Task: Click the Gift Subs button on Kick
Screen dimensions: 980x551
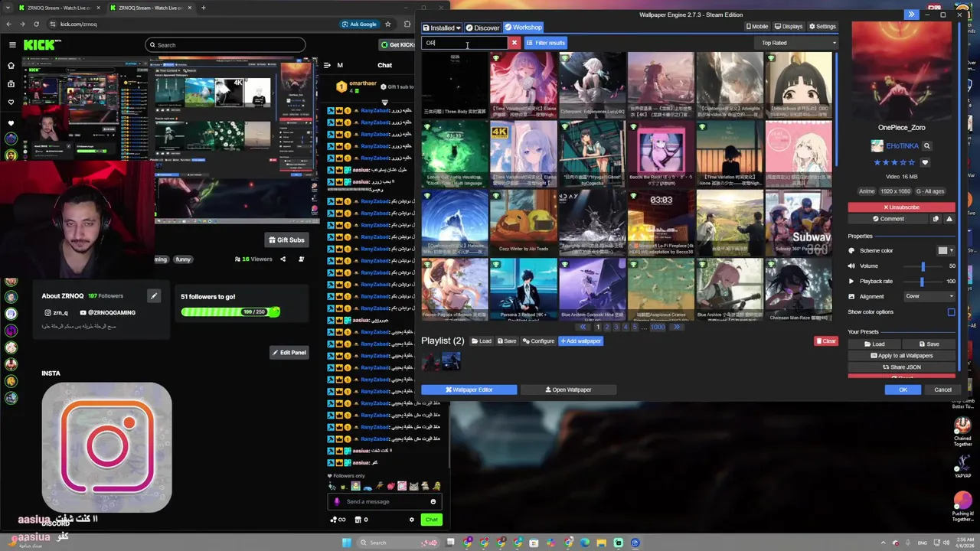Action: (x=286, y=240)
